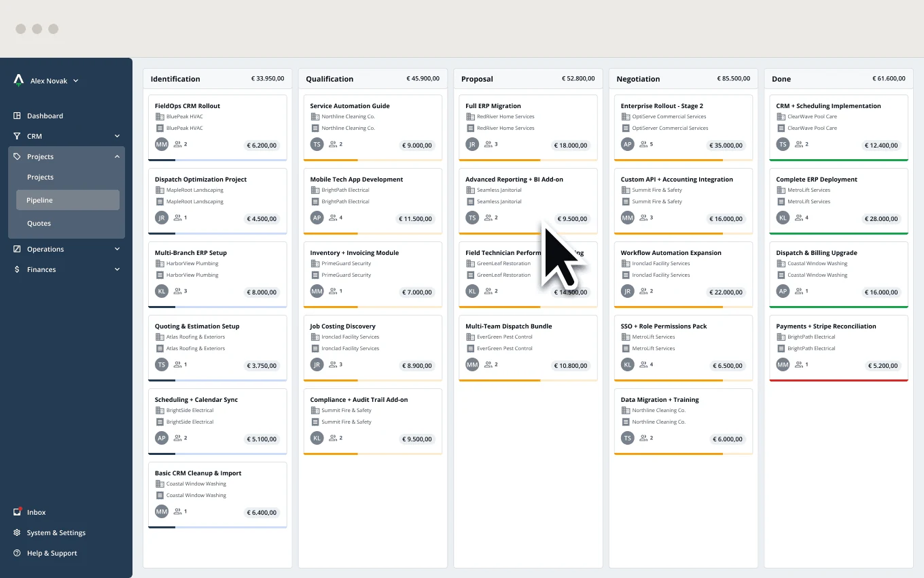Open the Workflow Automation Expansion card title
Viewport: 924px width, 578px height.
[671, 253]
